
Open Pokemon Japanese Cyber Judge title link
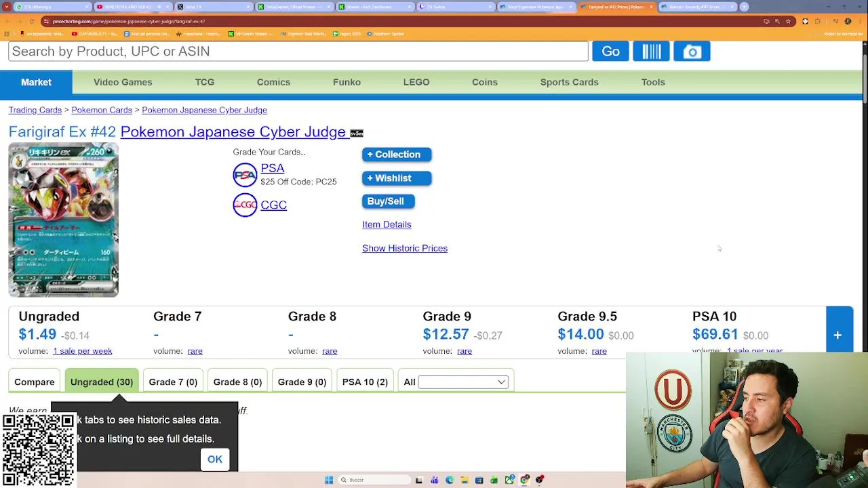coord(233,132)
